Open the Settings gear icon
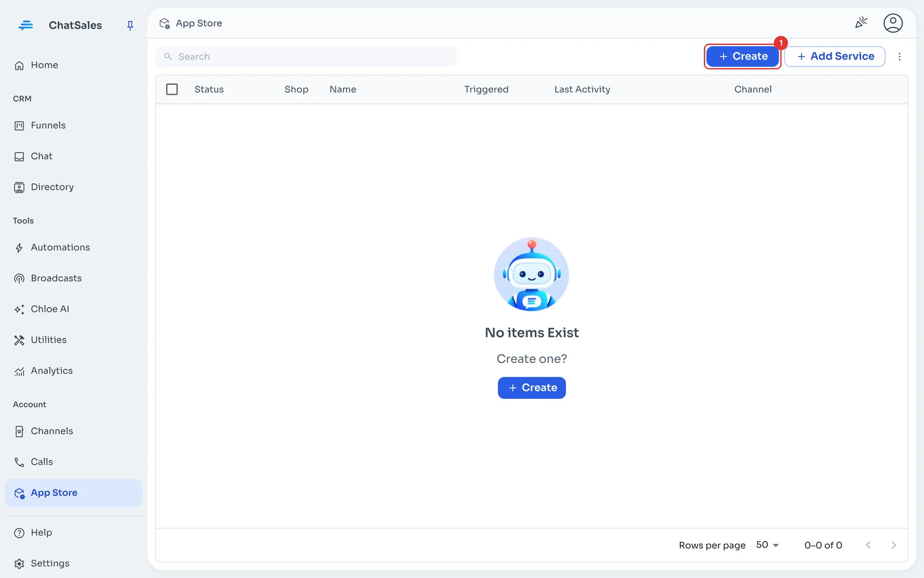924x578 pixels. pyautogui.click(x=19, y=564)
